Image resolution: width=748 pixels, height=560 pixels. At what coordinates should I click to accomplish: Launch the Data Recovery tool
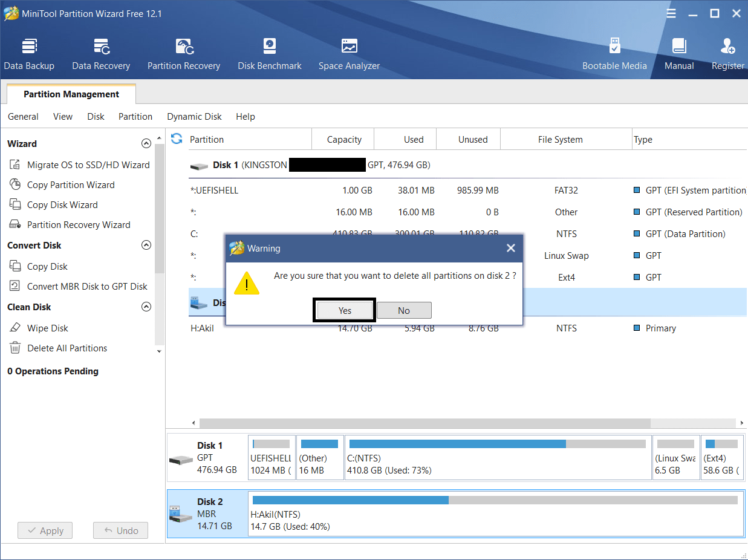click(x=101, y=54)
